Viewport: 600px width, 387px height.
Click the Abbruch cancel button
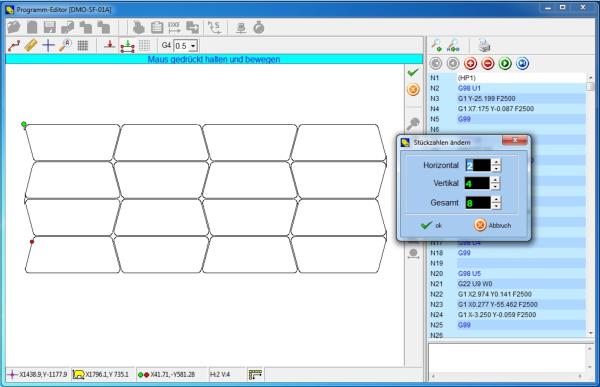(x=492, y=225)
